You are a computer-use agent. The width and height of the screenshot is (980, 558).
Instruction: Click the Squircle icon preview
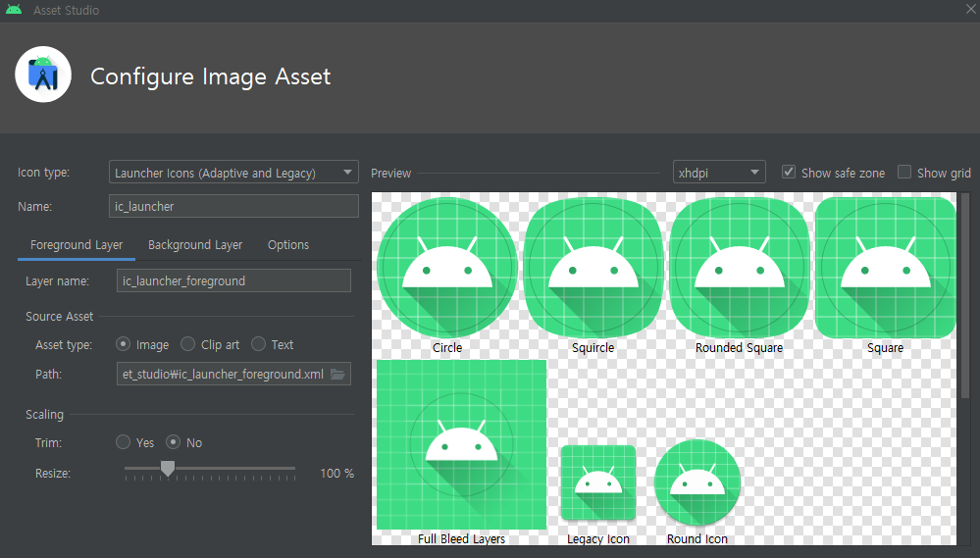[593, 268]
